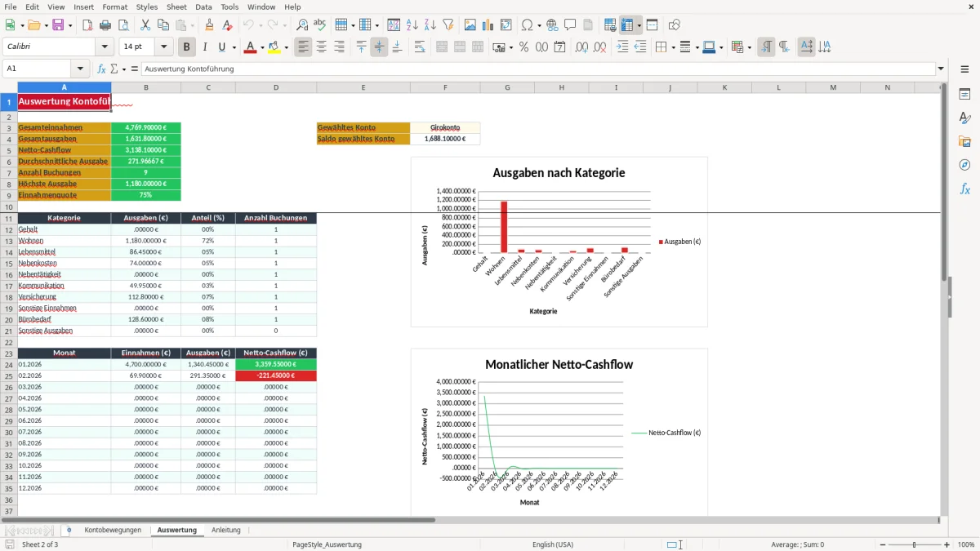Export directly as PDF
This screenshot has width=980, height=551.
[87, 25]
